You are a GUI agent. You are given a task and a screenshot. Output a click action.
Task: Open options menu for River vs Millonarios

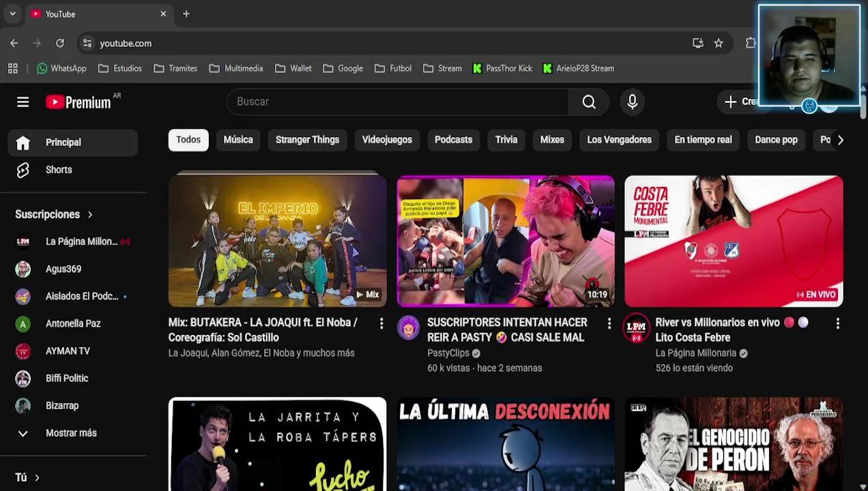837,324
